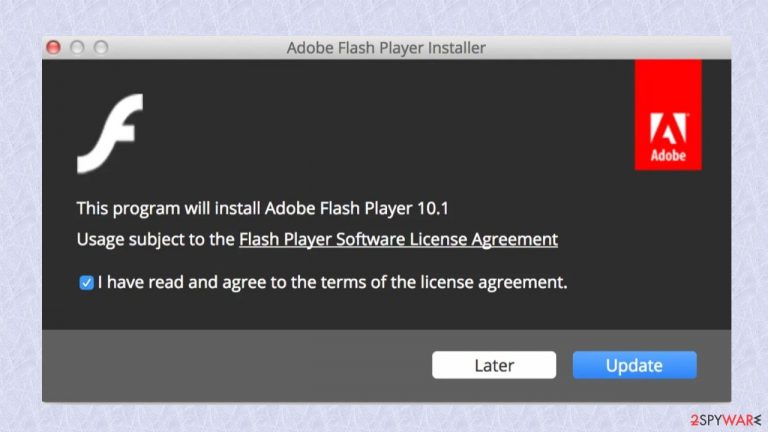Click 'This program will install' message text

(169, 208)
